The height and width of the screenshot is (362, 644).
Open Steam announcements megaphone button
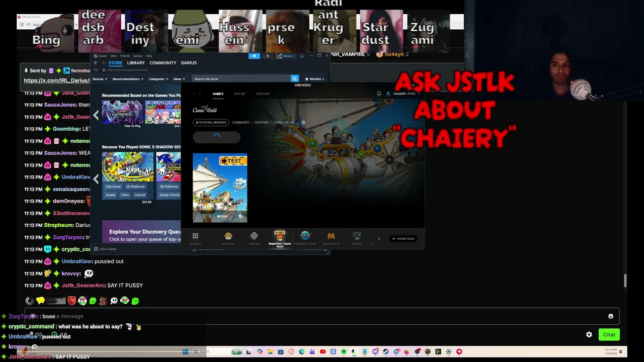coord(254,56)
